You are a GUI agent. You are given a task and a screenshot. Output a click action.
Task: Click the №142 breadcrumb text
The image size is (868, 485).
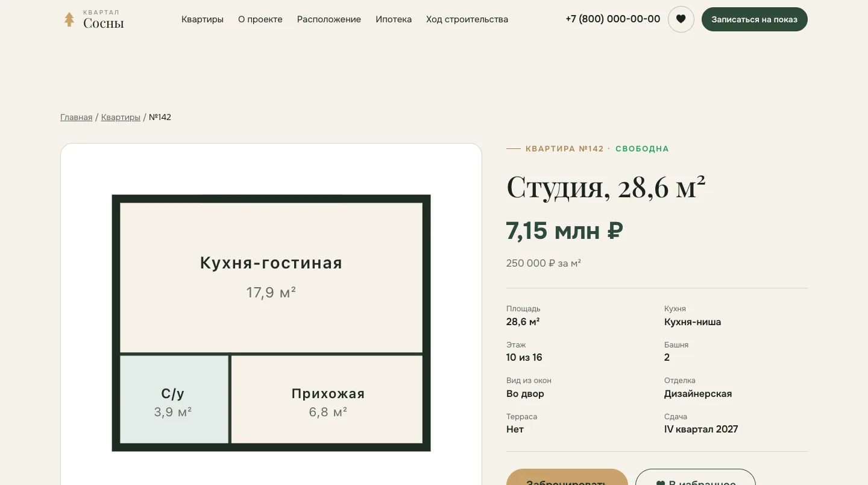[160, 117]
